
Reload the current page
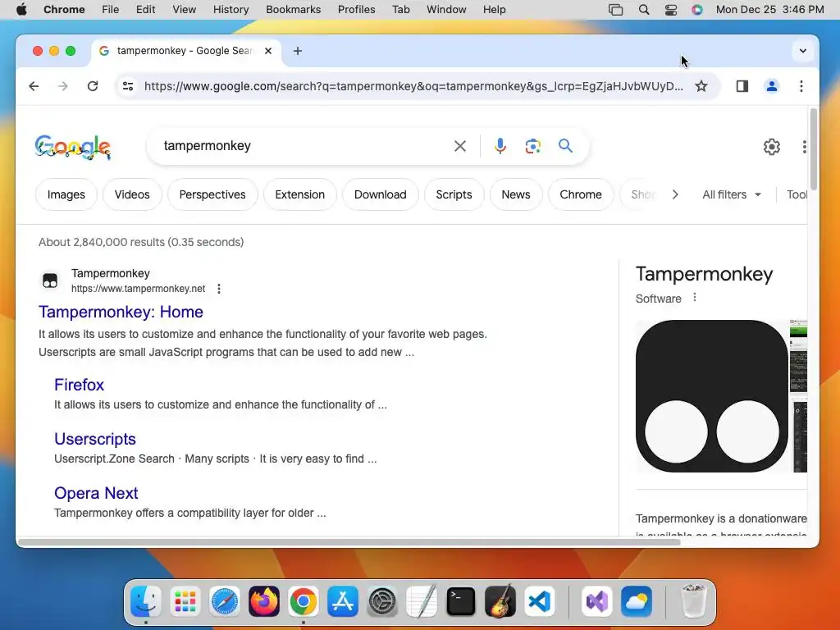tap(93, 86)
